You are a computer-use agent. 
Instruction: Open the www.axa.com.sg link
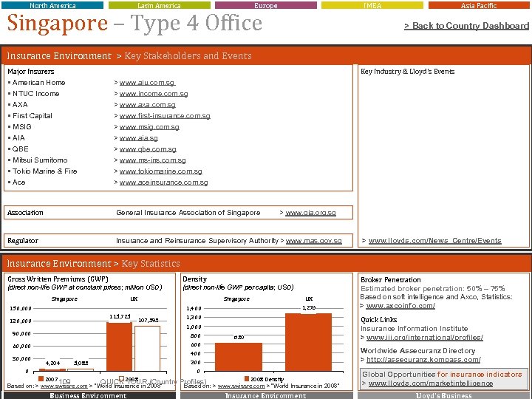click(x=147, y=105)
